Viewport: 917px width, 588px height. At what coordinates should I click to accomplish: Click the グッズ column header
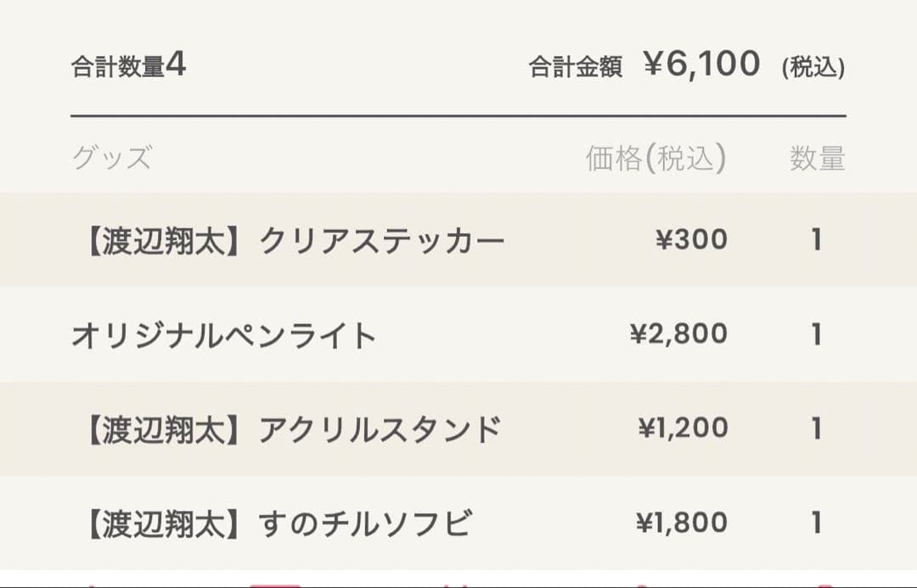click(112, 159)
